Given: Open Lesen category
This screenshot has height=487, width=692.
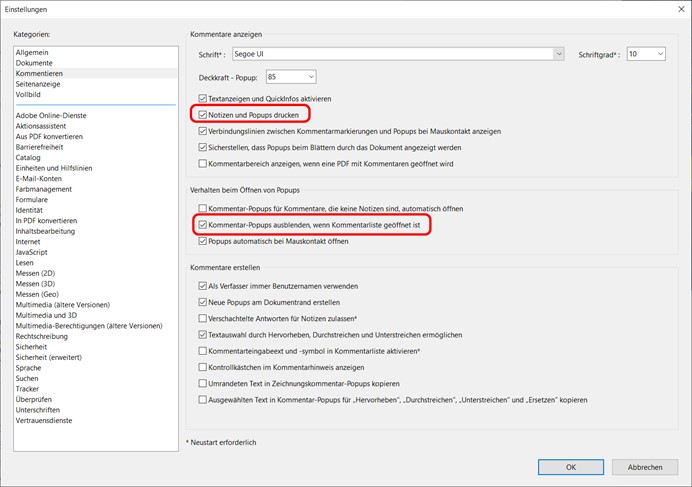Looking at the screenshot, I should [24, 263].
